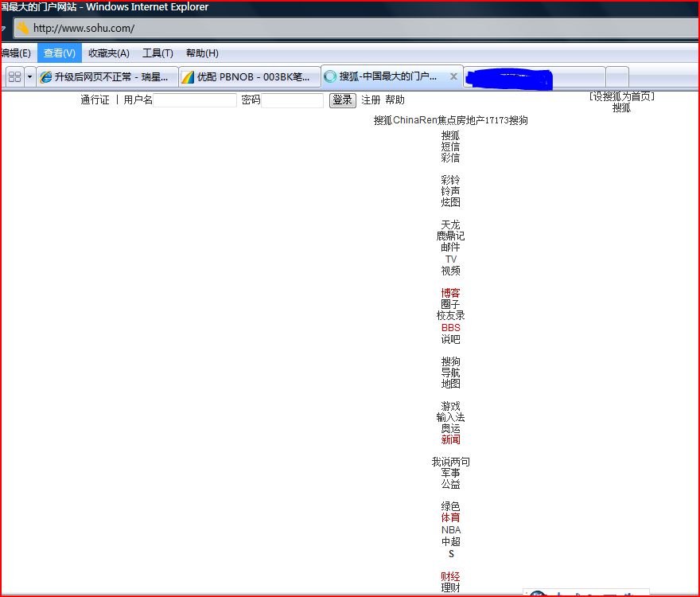Open the 绿色 link
Viewport: 700px width, 597px height.
pos(450,507)
